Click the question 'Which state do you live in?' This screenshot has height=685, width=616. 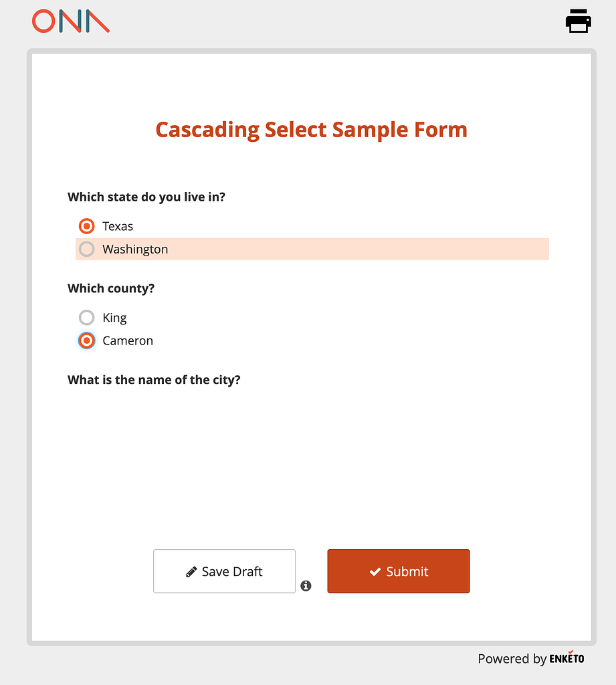click(146, 197)
